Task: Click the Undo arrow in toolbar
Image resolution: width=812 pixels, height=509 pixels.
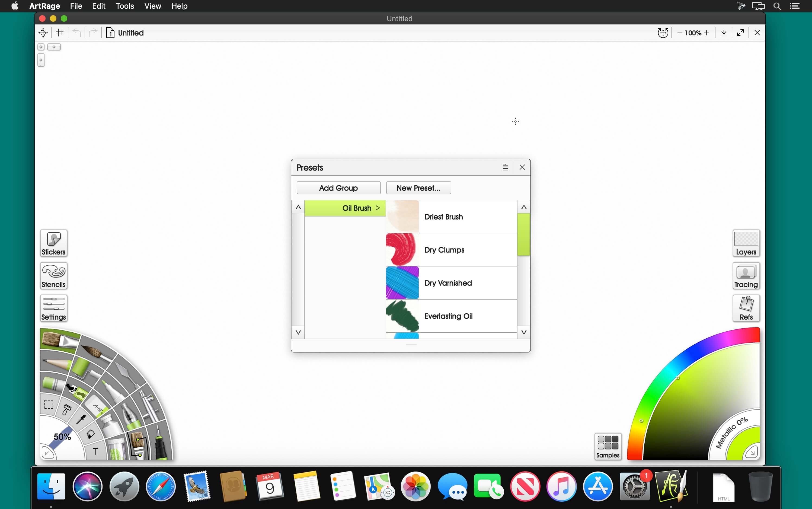Action: 77,33
